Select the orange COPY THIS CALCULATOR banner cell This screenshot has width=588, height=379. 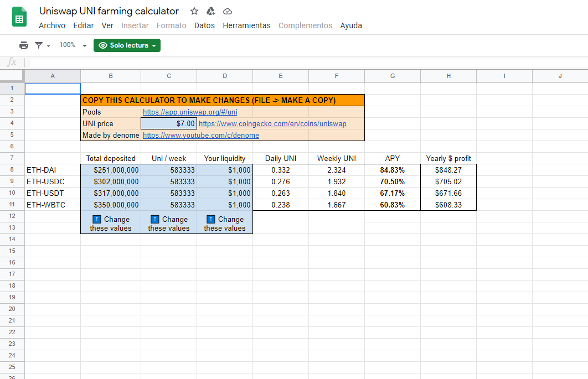[223, 100]
